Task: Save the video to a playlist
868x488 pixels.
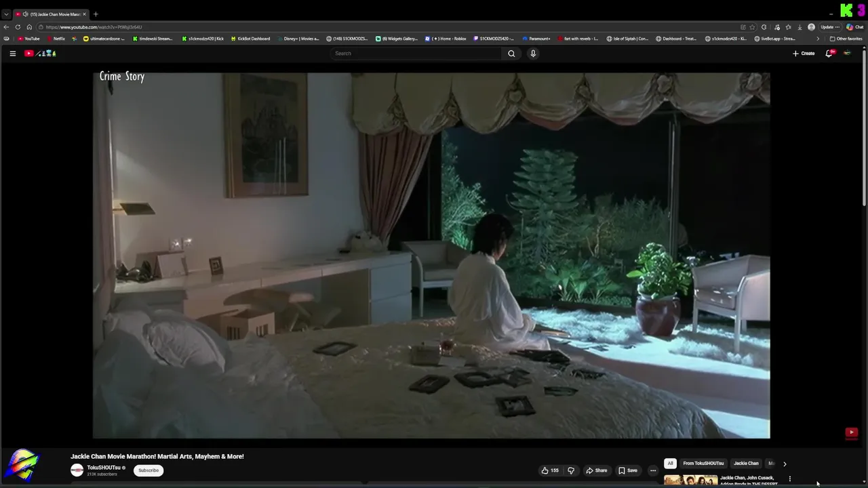Action: coord(628,470)
